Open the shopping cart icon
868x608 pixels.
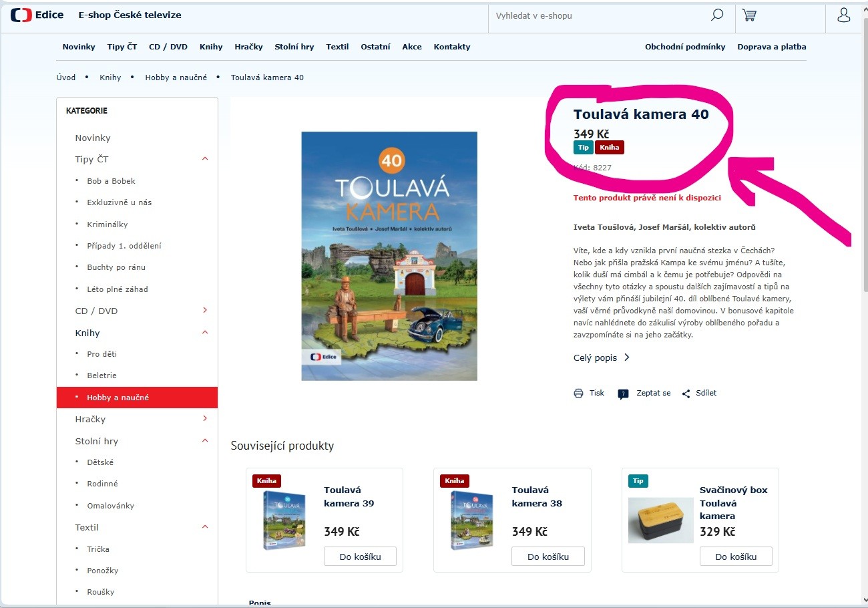[x=749, y=15]
